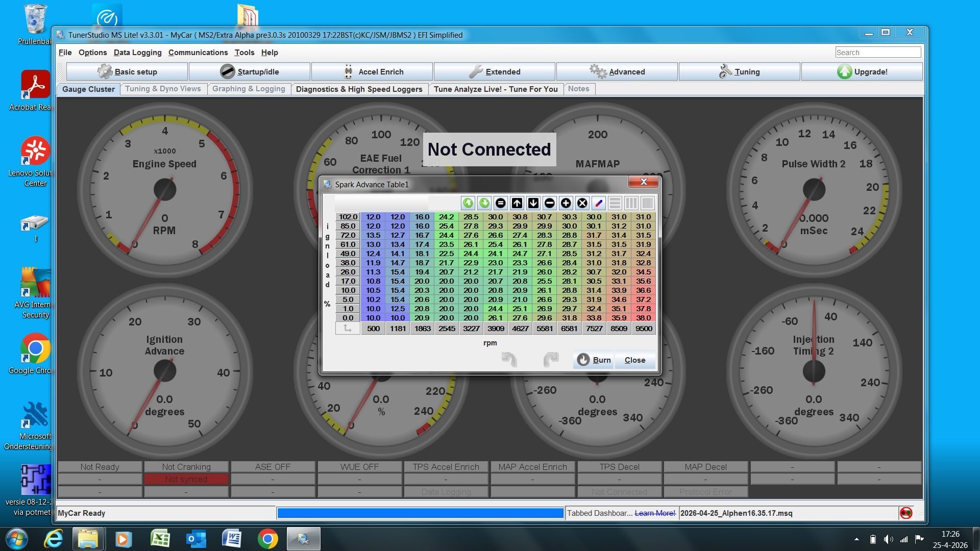Viewport: 980px width, 551px height.
Task: Click the black down-arrow decrement icon
Action: click(x=533, y=203)
